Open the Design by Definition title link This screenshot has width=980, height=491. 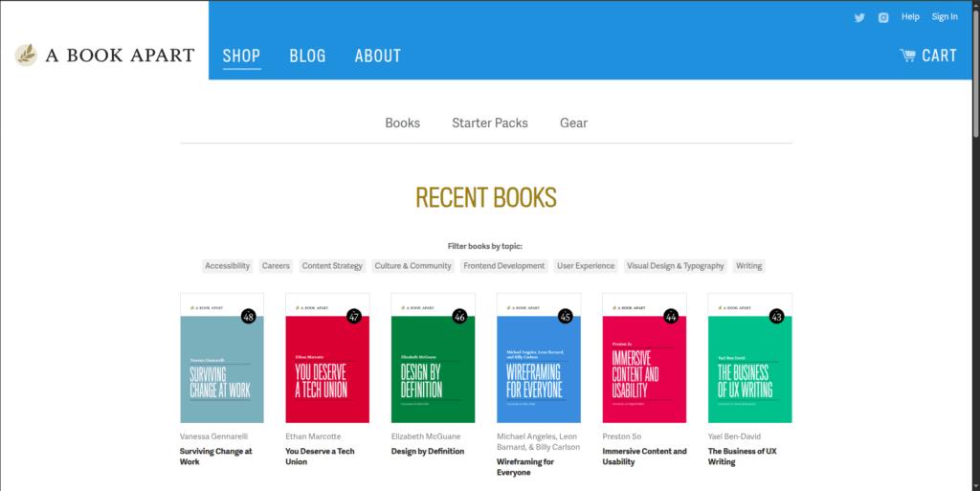[x=427, y=452]
